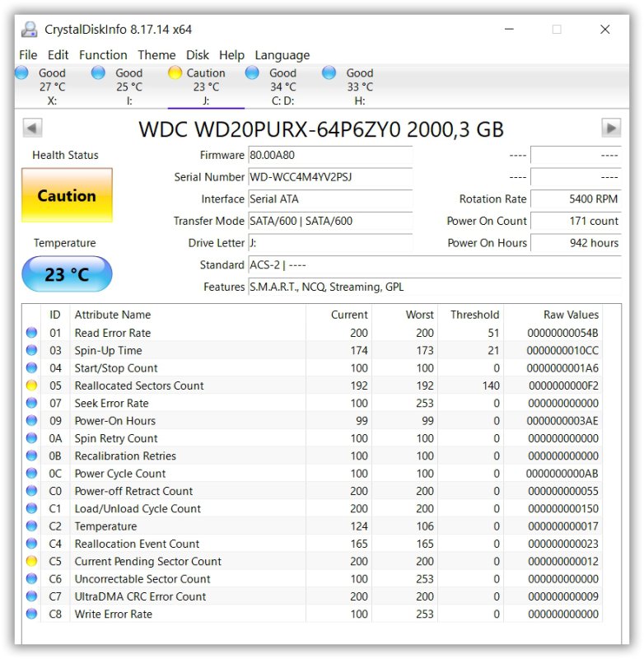Go to the previous disk with left arrow
Viewport: 644px width, 659px height.
pos(32,129)
